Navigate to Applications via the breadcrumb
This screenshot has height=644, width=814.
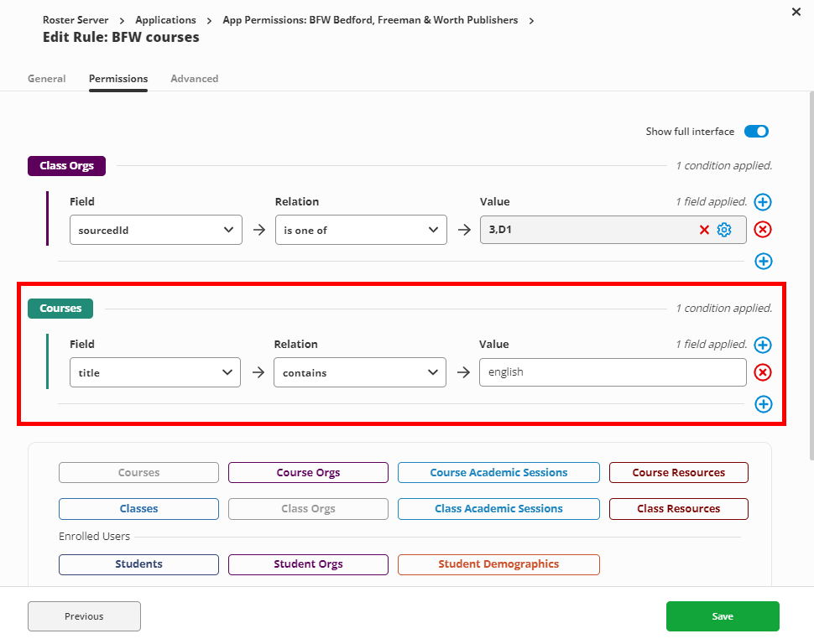(165, 19)
